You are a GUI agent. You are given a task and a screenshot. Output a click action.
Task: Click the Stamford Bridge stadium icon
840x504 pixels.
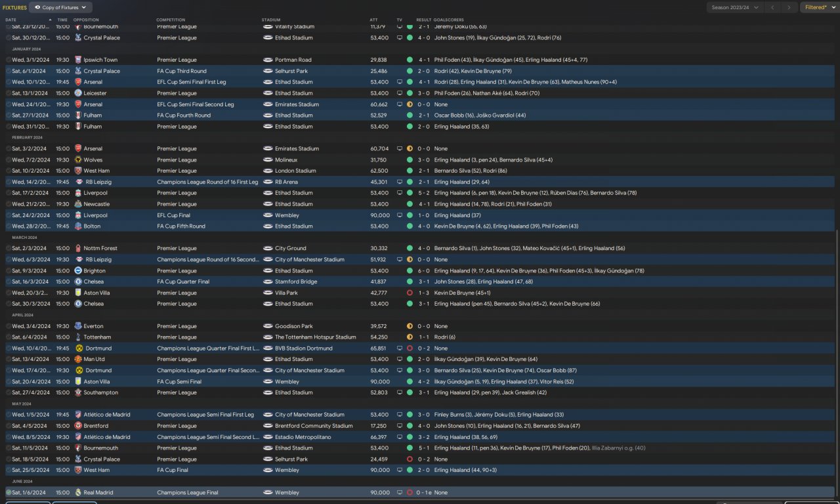click(x=268, y=282)
